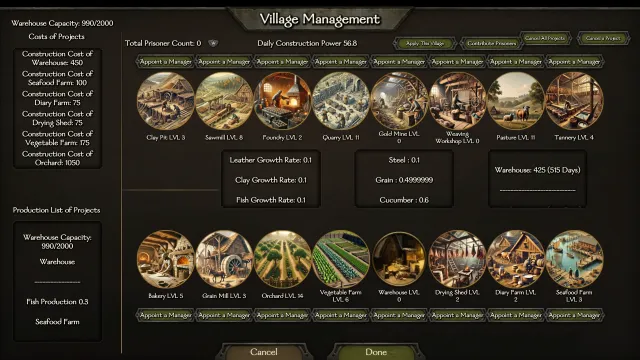Open the Weaving Workshop LVL 0 icon
The width and height of the screenshot is (640, 360).
coord(458,101)
